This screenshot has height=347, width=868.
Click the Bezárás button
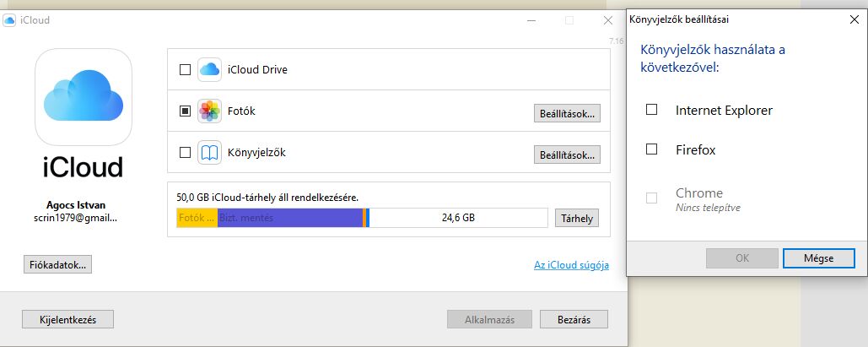tap(574, 319)
